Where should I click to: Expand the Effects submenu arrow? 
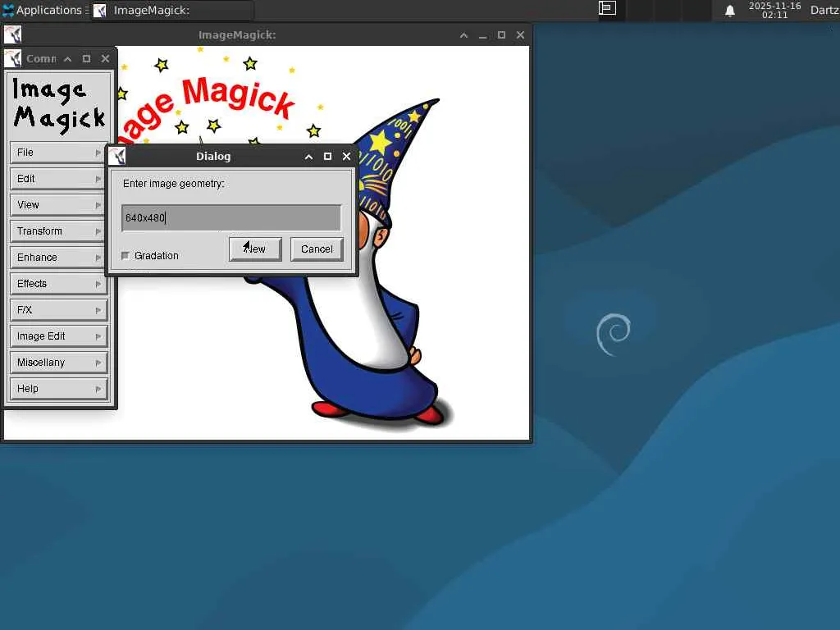(x=98, y=284)
